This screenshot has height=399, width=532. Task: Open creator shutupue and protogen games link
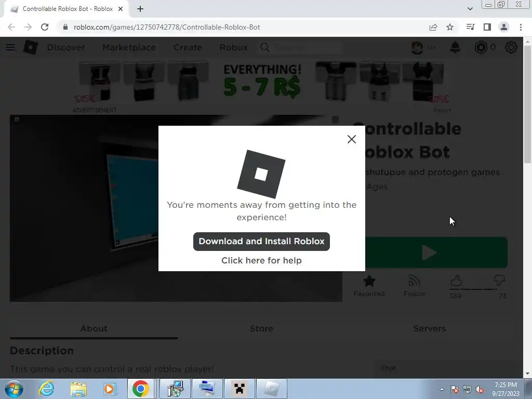point(432,172)
